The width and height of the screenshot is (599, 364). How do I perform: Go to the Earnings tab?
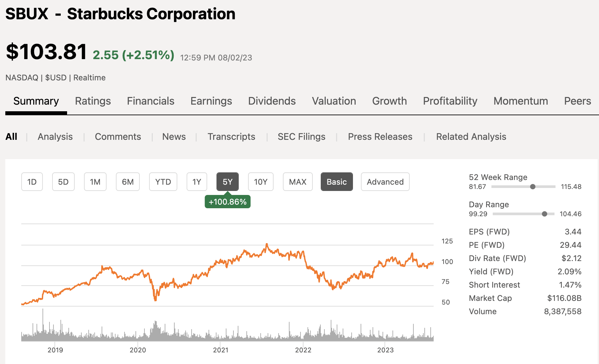[x=211, y=101]
